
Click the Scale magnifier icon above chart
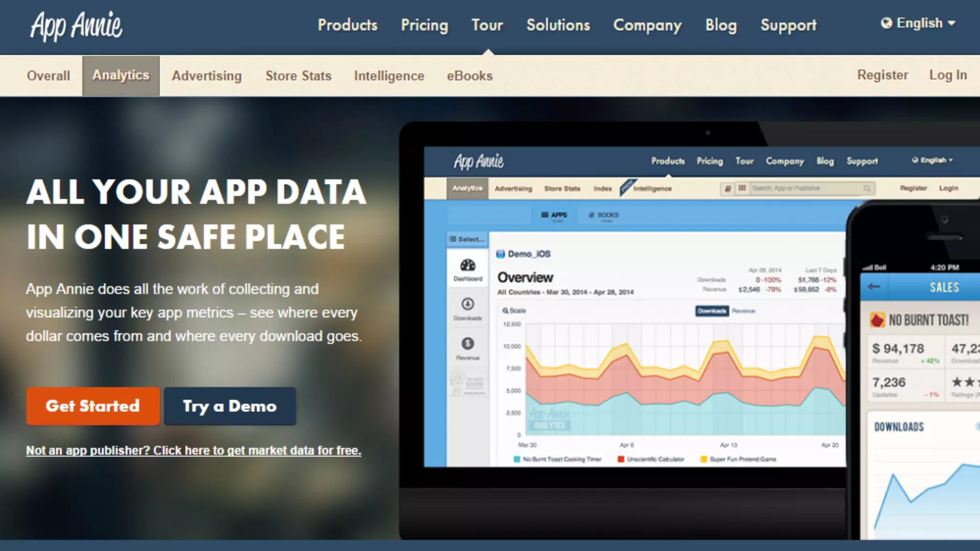(505, 311)
